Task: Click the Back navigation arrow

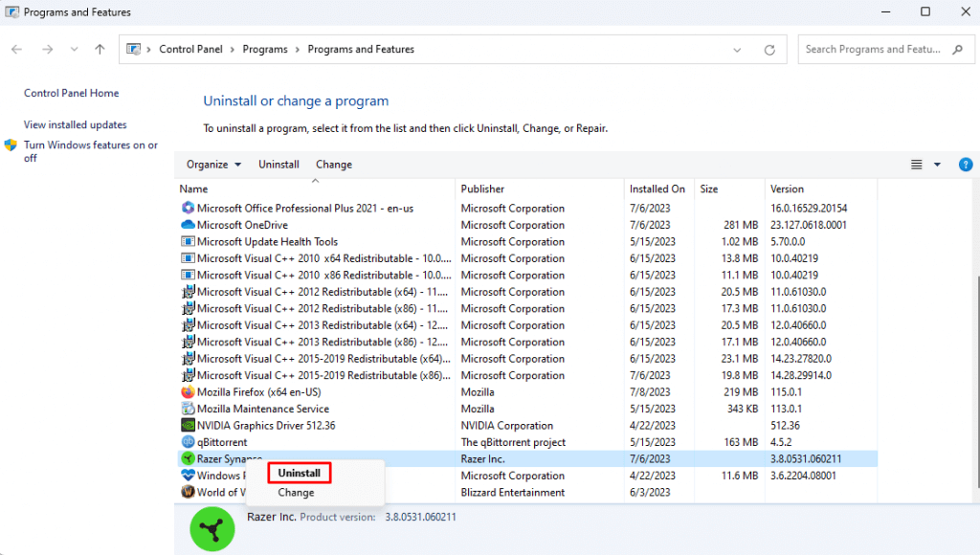Action: tap(17, 50)
